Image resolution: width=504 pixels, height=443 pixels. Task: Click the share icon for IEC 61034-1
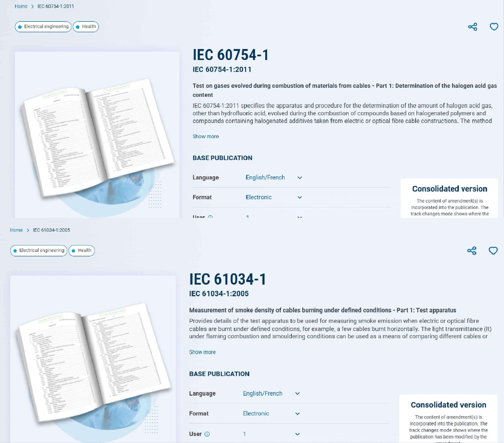click(472, 251)
